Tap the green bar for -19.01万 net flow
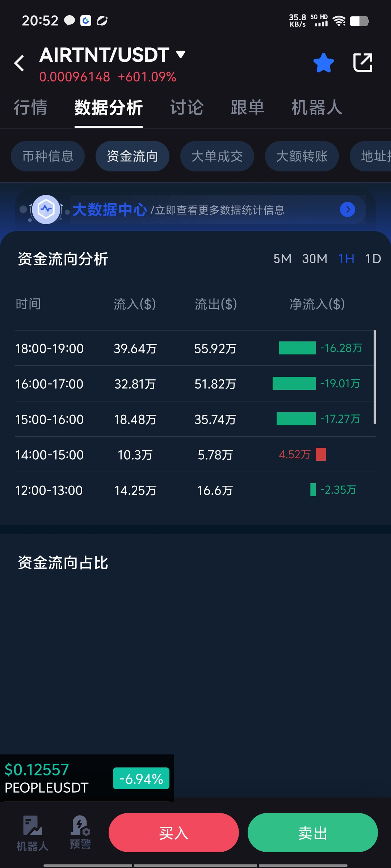Image resolution: width=391 pixels, height=868 pixels. [294, 383]
